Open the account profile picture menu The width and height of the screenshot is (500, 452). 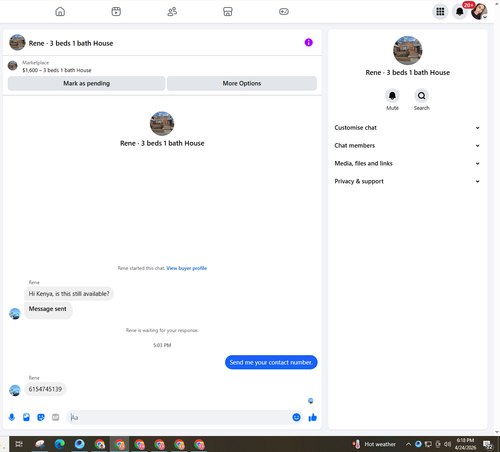pyautogui.click(x=479, y=12)
